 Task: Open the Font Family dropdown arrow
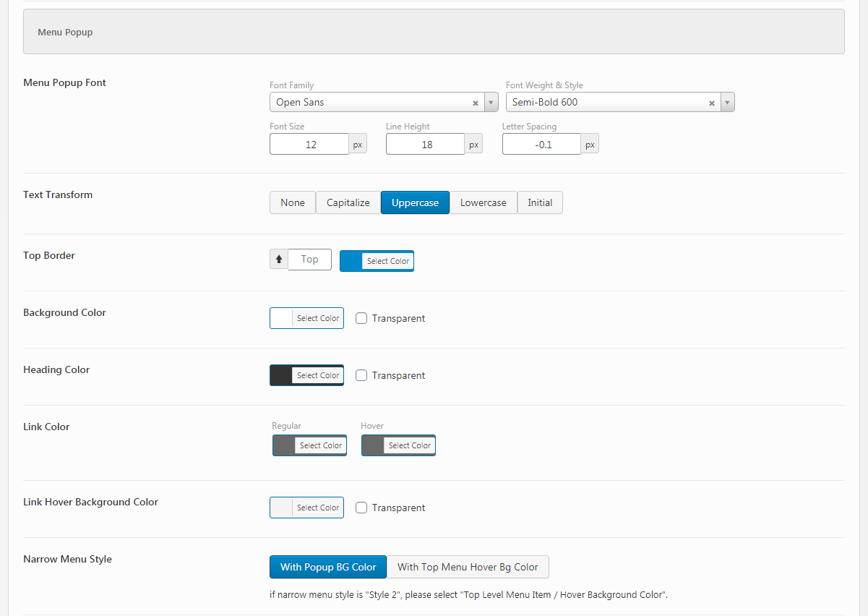[491, 102]
